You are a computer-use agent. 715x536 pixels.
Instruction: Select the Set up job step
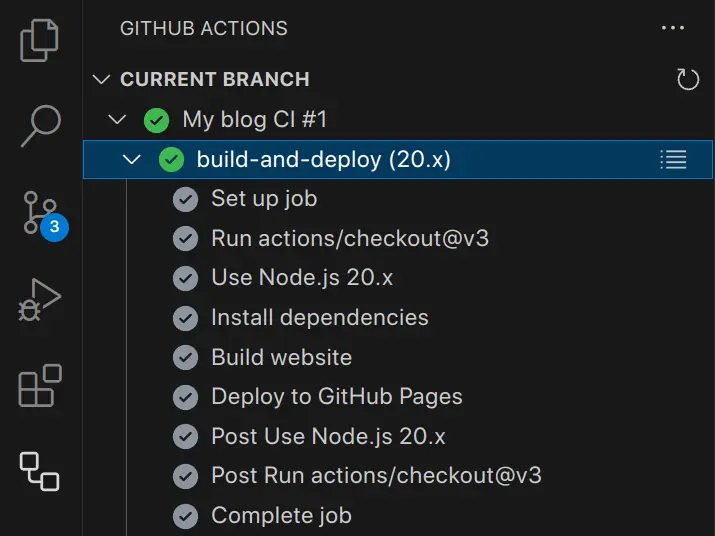(398, 199)
